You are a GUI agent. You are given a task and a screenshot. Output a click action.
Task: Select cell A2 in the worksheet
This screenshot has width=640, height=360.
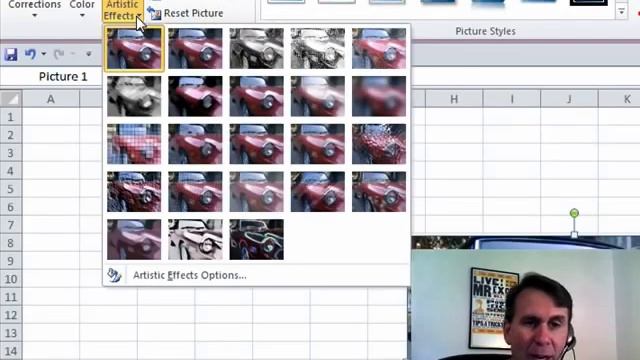click(51, 135)
